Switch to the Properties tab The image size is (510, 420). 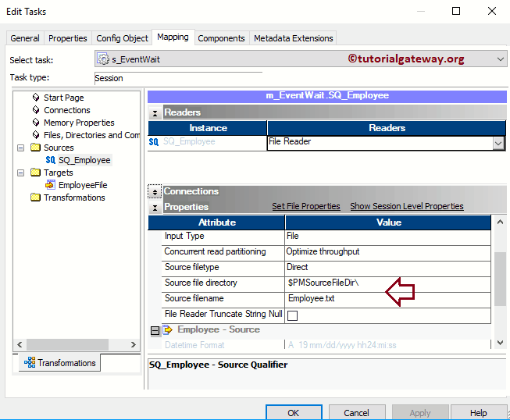(68, 38)
